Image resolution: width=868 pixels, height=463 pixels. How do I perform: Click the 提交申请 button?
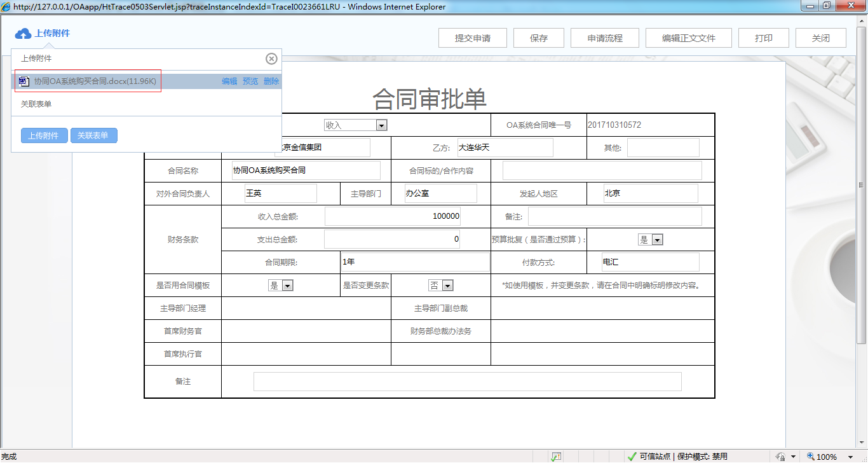(473, 38)
